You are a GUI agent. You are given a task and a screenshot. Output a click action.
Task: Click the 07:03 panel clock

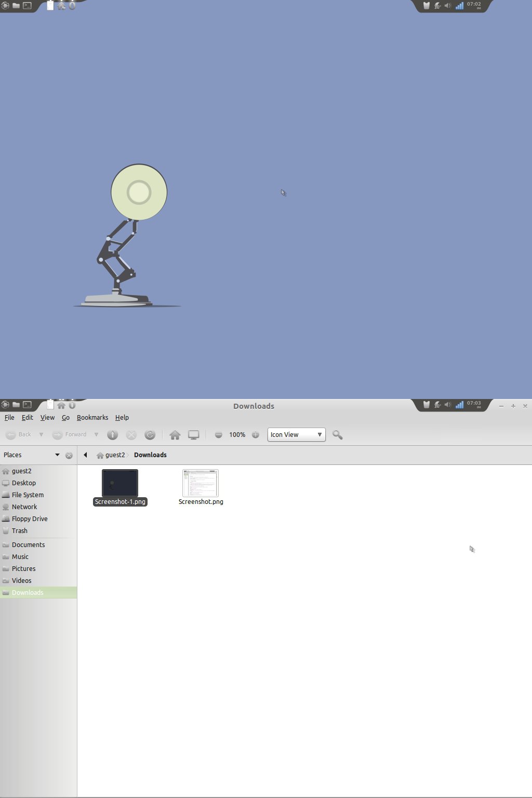[x=474, y=404]
